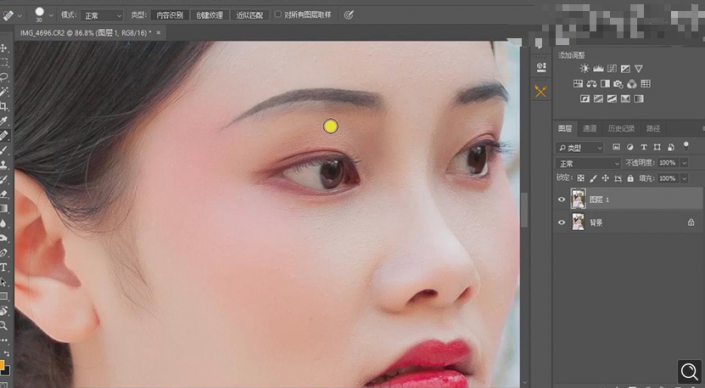Select the Crop tool

(x=4, y=107)
